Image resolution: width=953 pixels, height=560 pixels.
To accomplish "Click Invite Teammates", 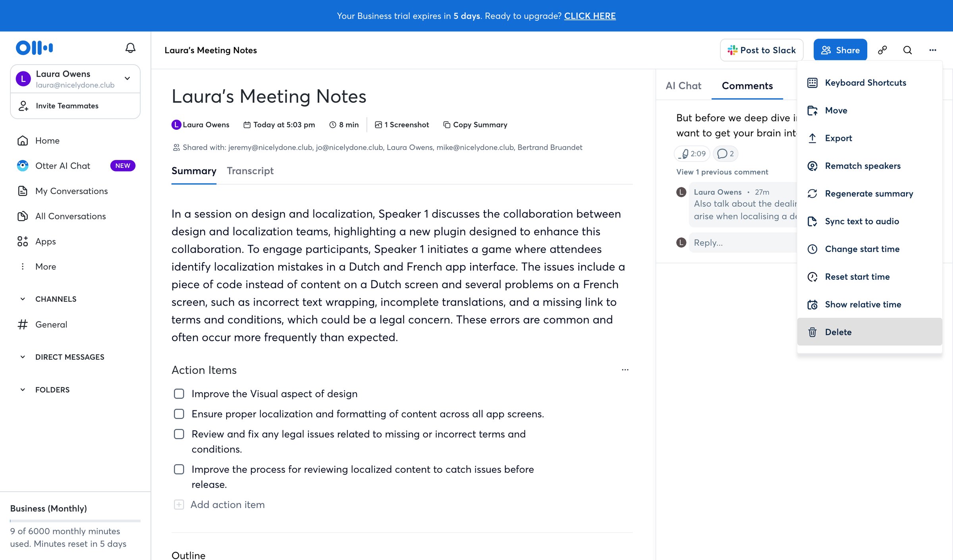I will pos(75,106).
